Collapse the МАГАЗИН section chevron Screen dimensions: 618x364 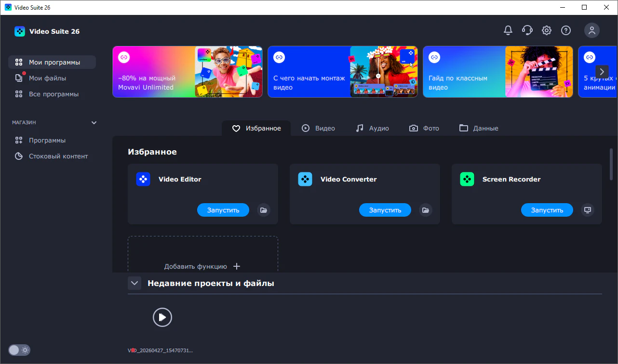coord(94,123)
